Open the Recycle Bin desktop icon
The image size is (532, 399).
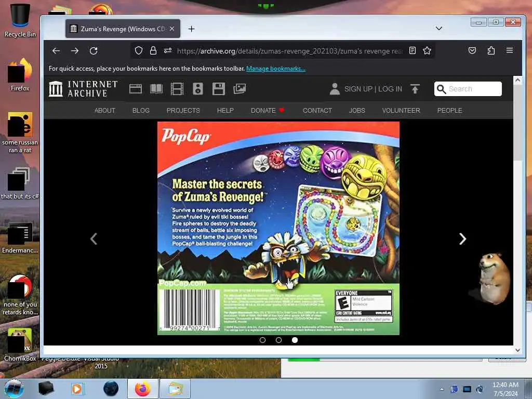(20, 20)
